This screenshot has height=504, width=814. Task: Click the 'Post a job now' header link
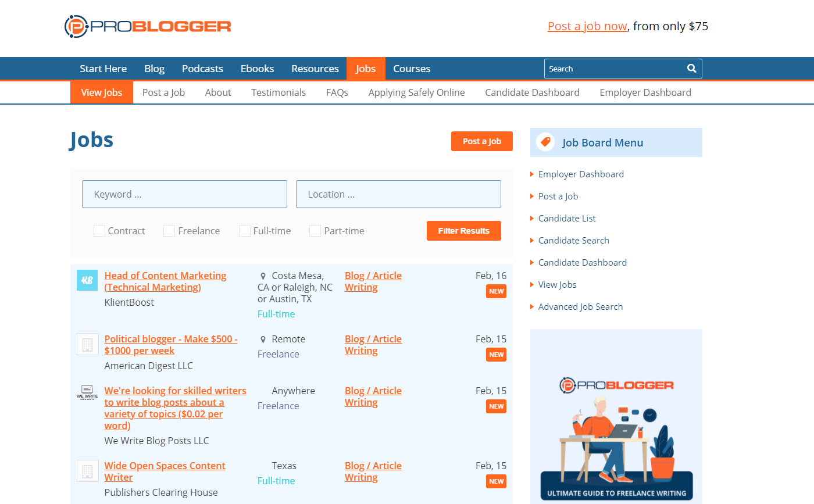coord(587,26)
